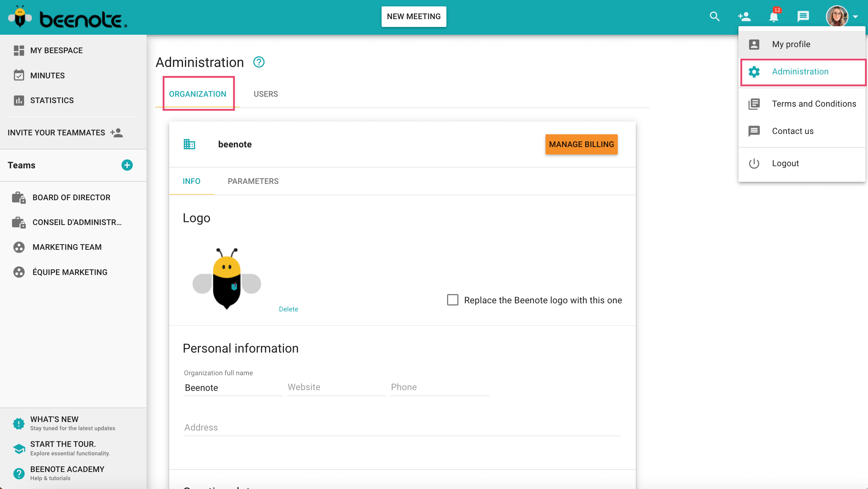The height and width of the screenshot is (489, 868).
Task: Click the Minutes calendar icon
Action: coord(19,75)
